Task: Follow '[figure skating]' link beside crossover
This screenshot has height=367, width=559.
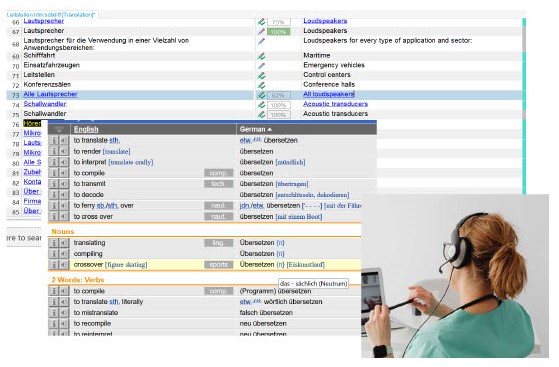Action: 126,265
